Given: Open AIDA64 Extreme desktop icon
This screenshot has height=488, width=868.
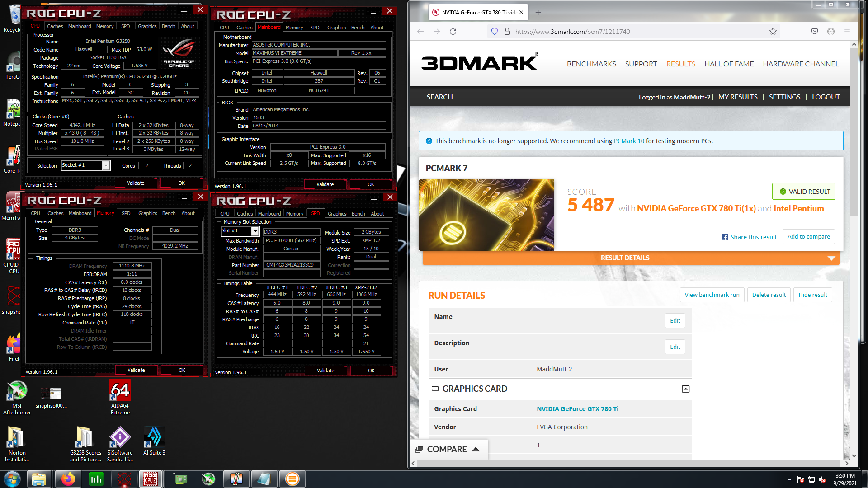Looking at the screenshot, I should [x=120, y=398].
